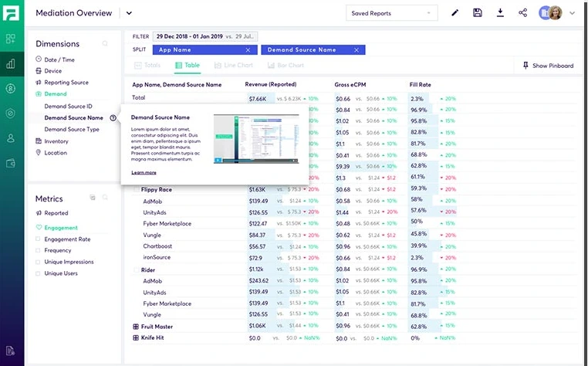Open the target circle sidebar icon
This screenshot has height=366, width=588.
[x=11, y=113]
